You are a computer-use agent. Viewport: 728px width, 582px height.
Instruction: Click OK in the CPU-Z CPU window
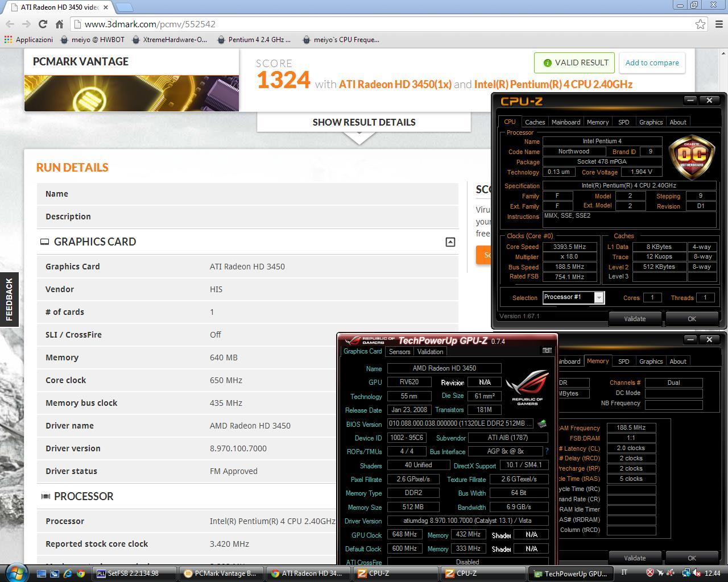pos(692,319)
